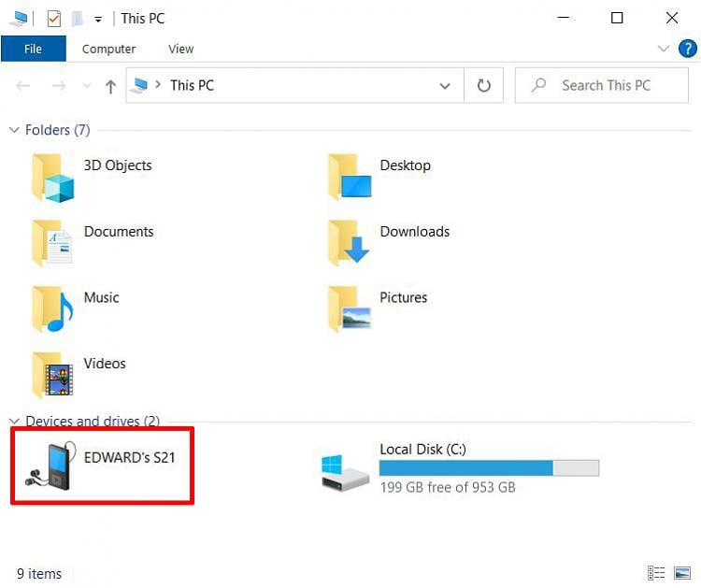Open the Pictures folder icon

point(350,309)
